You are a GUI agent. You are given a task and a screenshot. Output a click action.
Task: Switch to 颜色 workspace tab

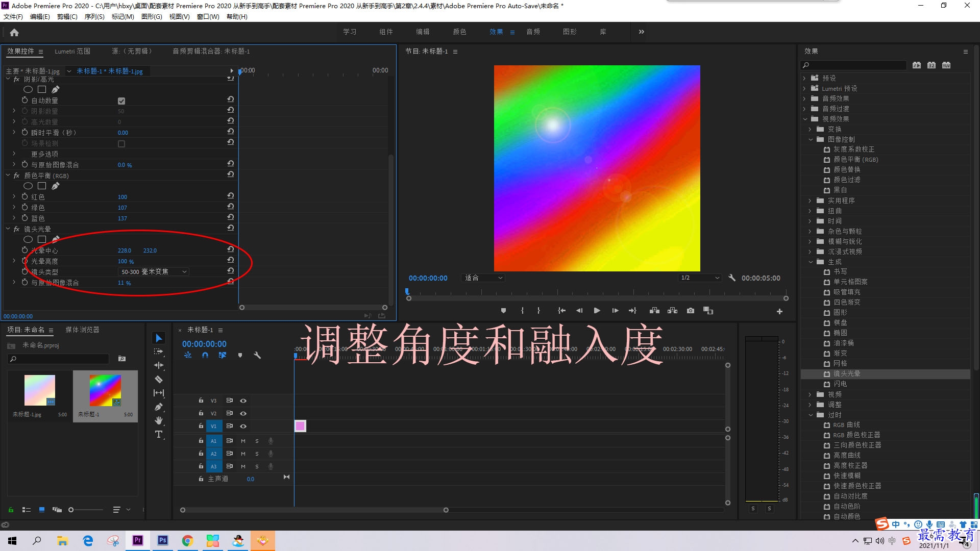[459, 32]
